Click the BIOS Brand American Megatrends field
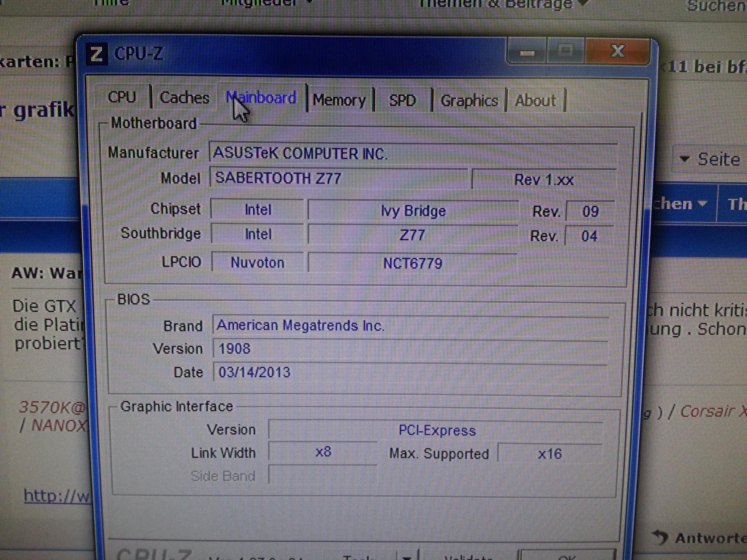This screenshot has width=747, height=560. click(411, 326)
